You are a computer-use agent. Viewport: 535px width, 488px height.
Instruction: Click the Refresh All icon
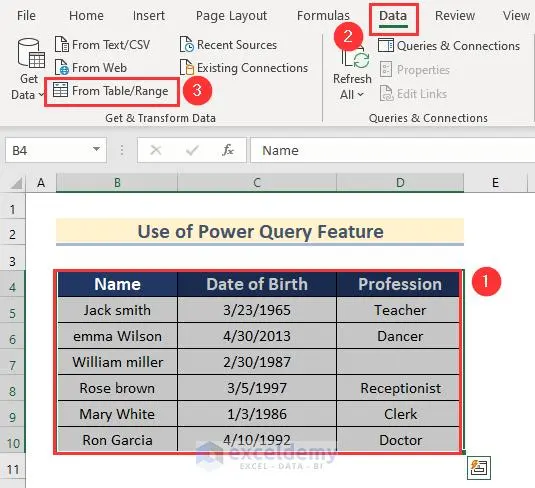(x=356, y=58)
